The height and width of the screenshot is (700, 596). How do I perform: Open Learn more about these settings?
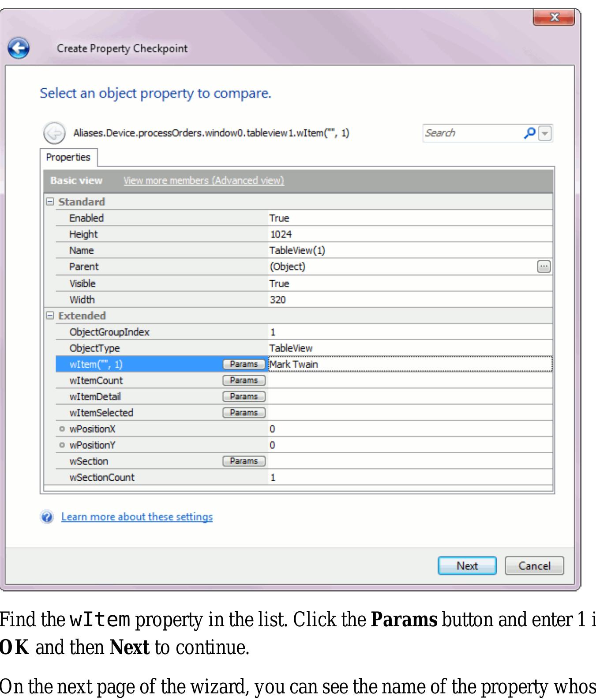(x=137, y=517)
